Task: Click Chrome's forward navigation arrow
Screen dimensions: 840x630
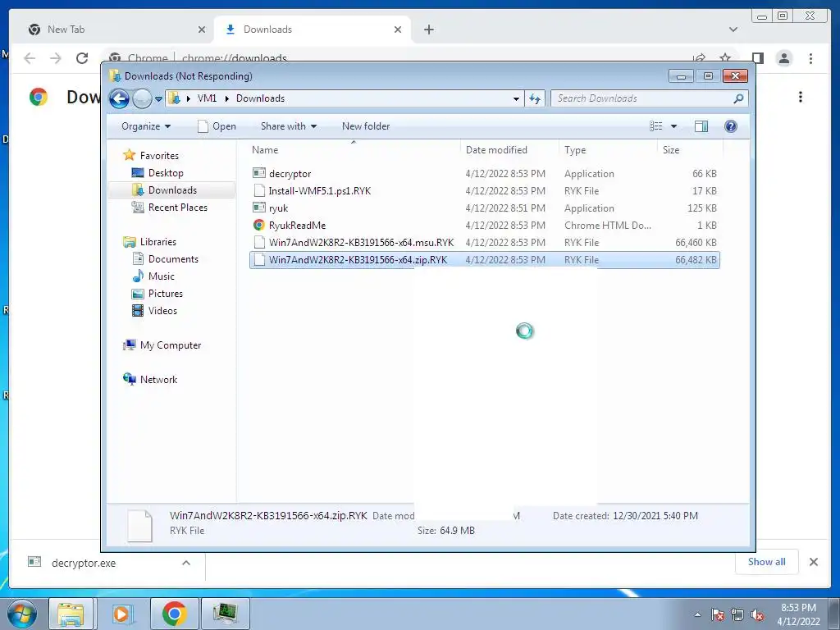Action: [56, 58]
